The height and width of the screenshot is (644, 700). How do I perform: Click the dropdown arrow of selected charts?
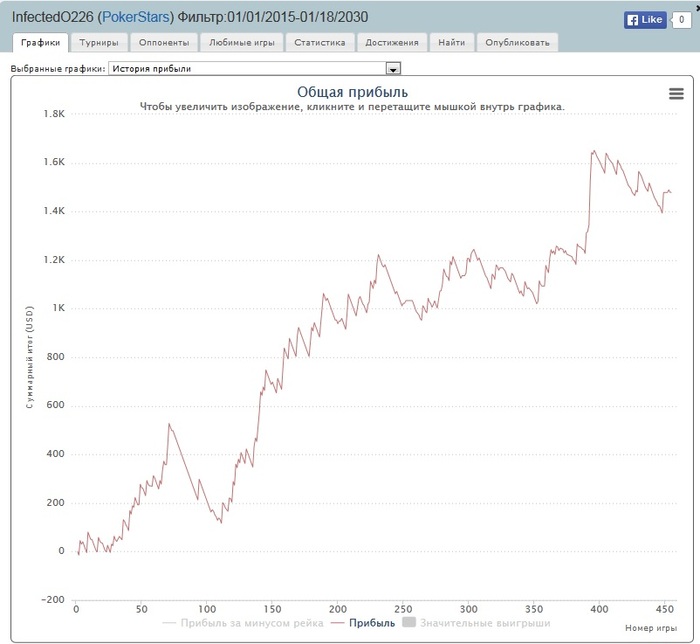click(x=393, y=69)
